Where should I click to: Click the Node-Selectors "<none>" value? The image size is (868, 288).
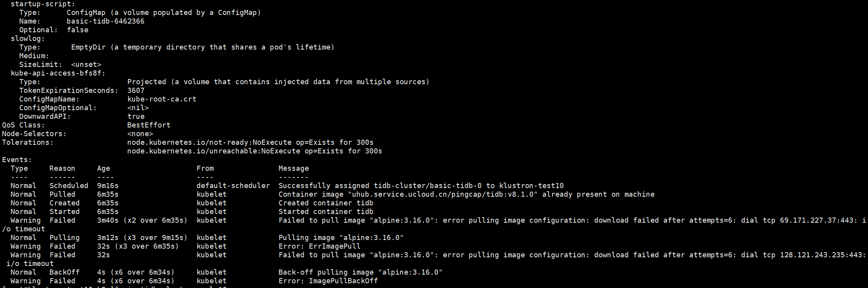pos(140,134)
